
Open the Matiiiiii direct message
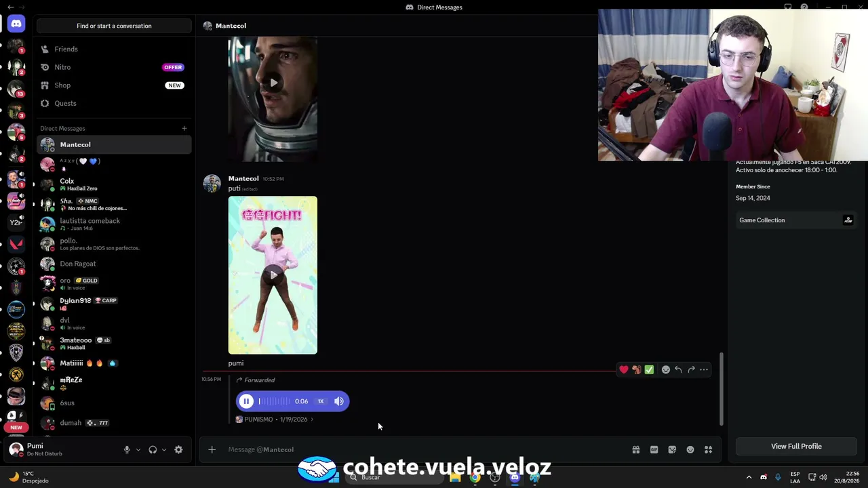[x=114, y=363]
